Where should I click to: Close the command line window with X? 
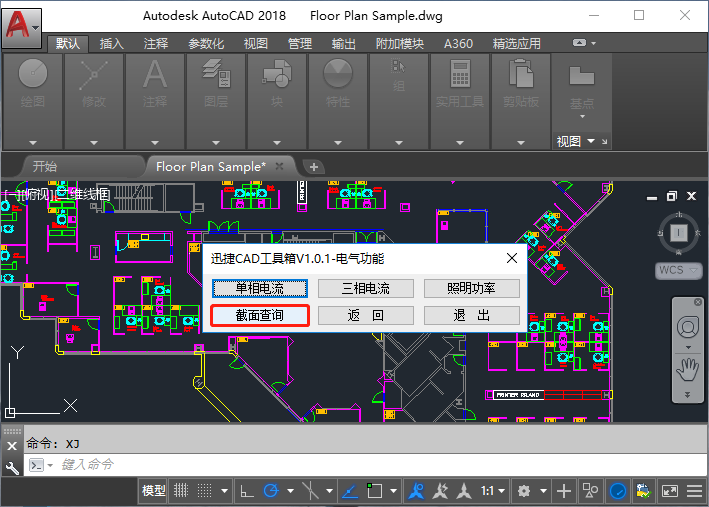coord(12,446)
